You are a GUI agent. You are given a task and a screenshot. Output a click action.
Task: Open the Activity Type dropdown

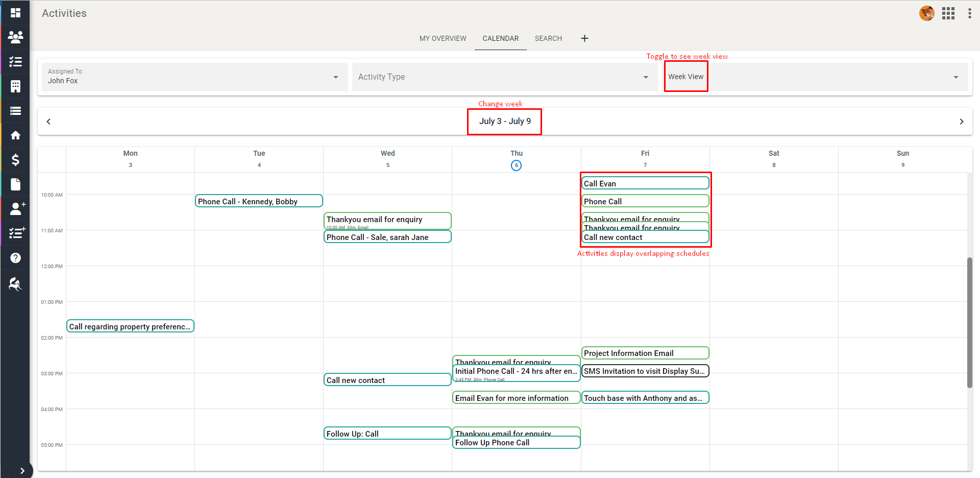[x=645, y=77]
